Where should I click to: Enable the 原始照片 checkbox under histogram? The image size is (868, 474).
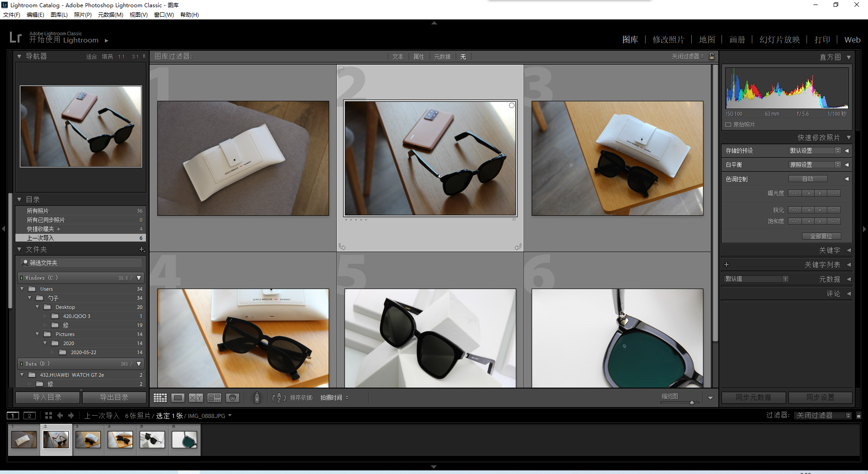pyautogui.click(x=728, y=124)
